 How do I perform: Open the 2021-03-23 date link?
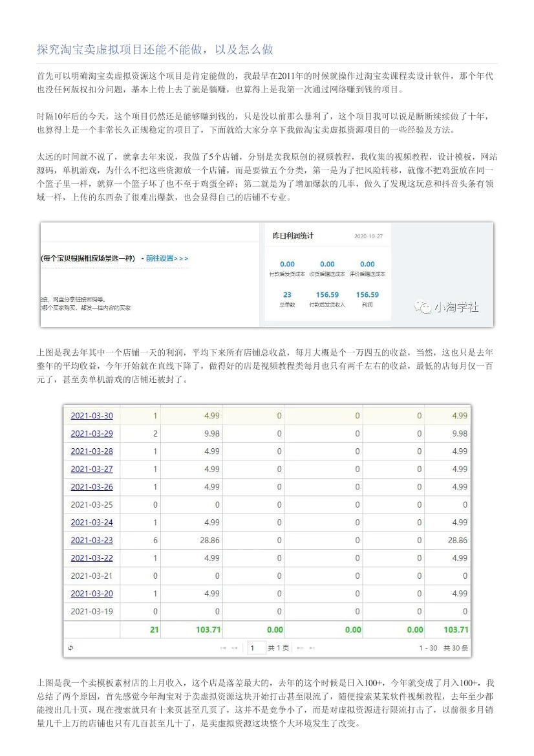tap(92, 541)
